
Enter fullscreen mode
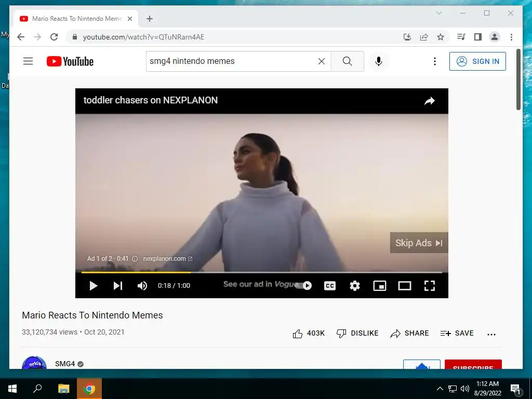(x=430, y=286)
